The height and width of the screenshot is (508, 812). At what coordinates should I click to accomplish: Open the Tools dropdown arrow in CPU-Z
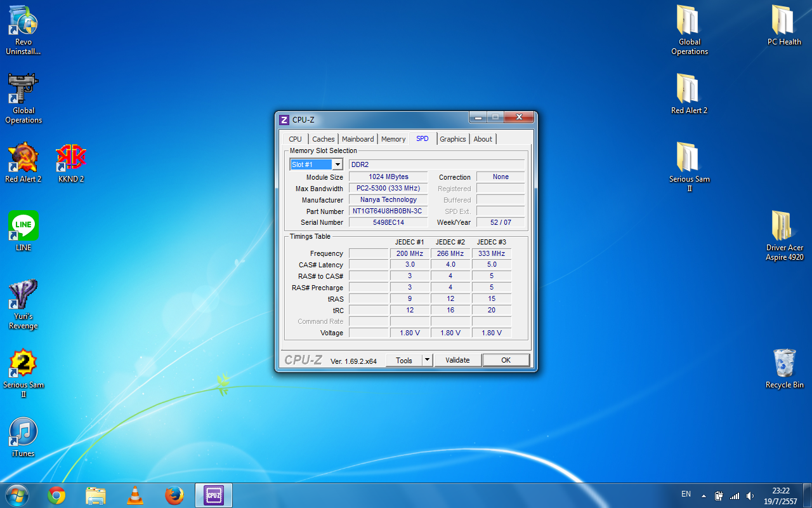pyautogui.click(x=428, y=360)
